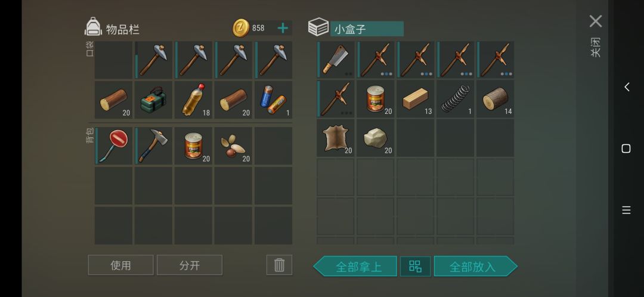The width and height of the screenshot is (644, 297).
Task: Edit the 小盒子 box name field
Action: coord(367,29)
